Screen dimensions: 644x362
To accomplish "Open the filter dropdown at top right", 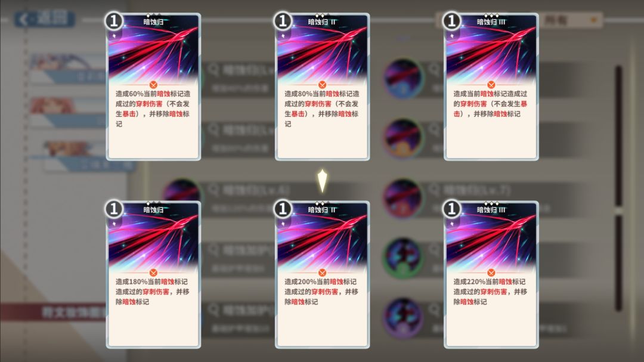I will 571,20.
